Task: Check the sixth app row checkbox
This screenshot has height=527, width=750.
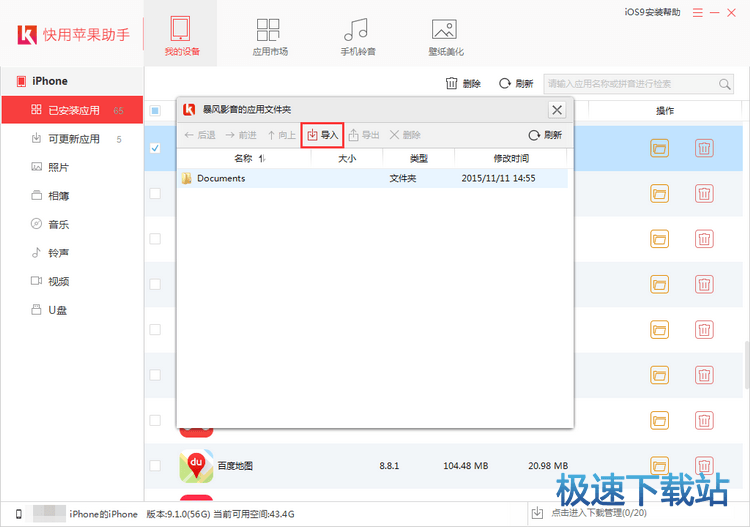Action: [x=155, y=375]
